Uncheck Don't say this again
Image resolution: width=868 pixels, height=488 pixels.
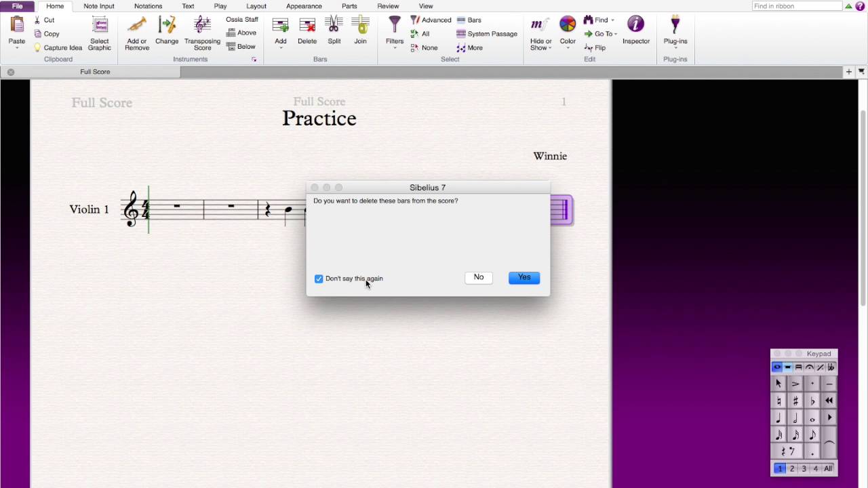(319, 279)
